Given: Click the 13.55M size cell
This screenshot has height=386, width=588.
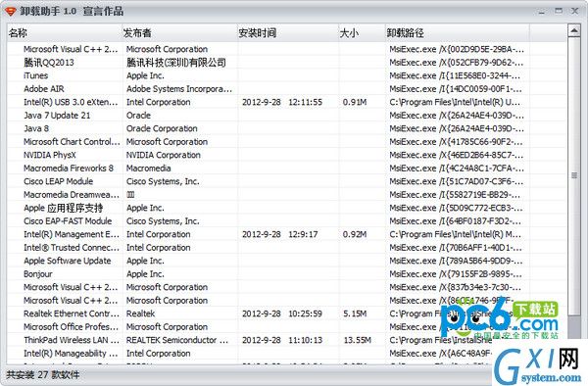Looking at the screenshot, I should pos(358,340).
